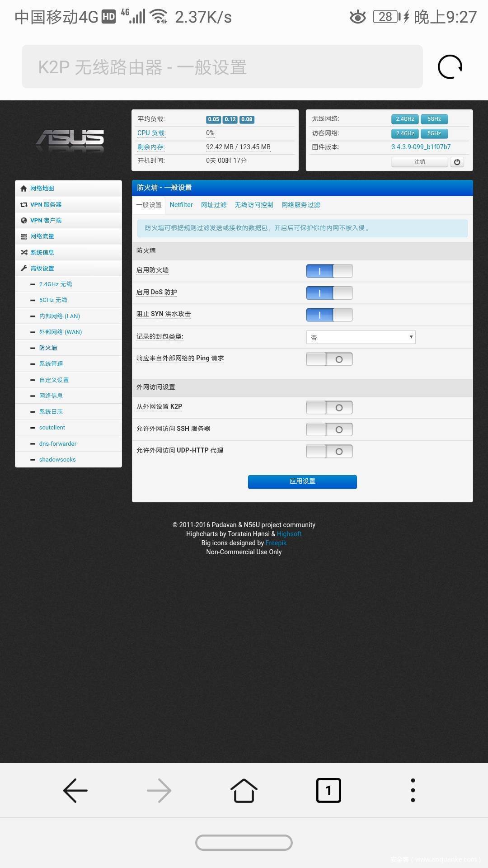Open 外部网络 (WAN) settings
The height and width of the screenshot is (868, 488).
click(69, 332)
